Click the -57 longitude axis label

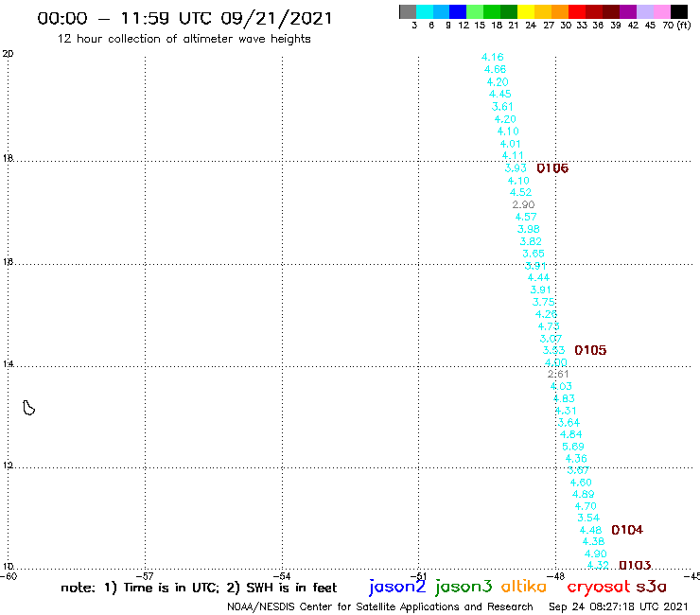tap(145, 576)
